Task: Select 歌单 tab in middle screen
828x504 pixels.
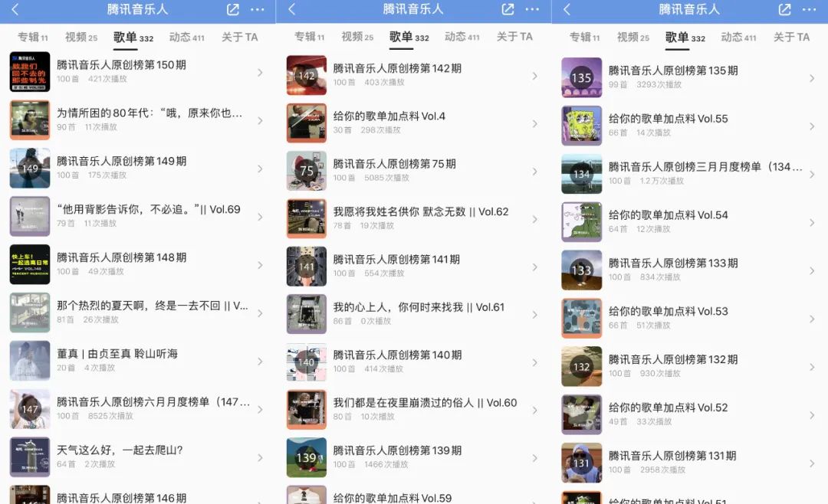Action: (409, 37)
